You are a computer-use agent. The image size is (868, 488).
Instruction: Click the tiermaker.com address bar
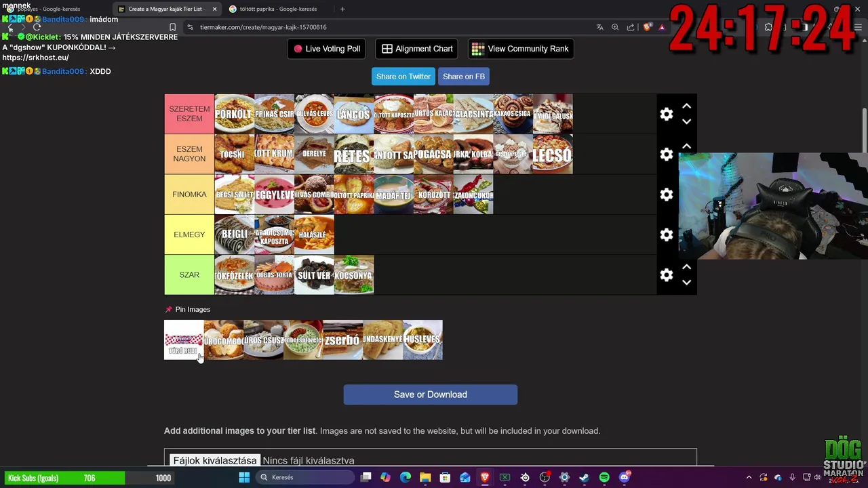pos(387,27)
